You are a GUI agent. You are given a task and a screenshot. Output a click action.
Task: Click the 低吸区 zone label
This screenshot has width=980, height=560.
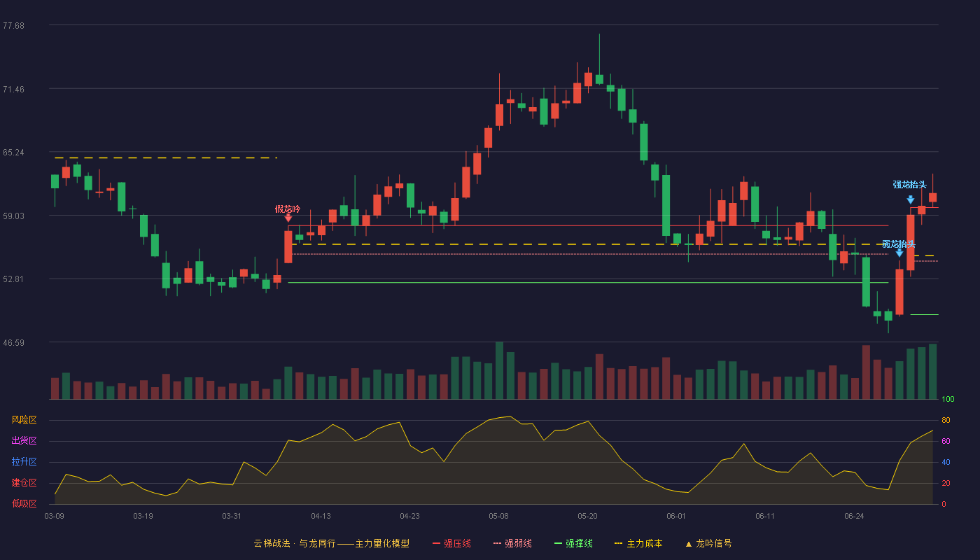(x=24, y=503)
